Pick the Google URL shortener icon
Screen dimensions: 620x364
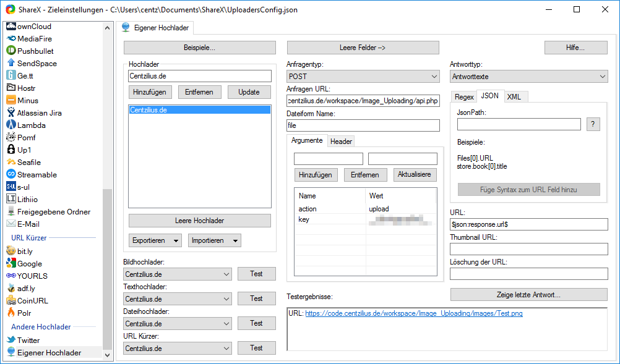tap(11, 263)
